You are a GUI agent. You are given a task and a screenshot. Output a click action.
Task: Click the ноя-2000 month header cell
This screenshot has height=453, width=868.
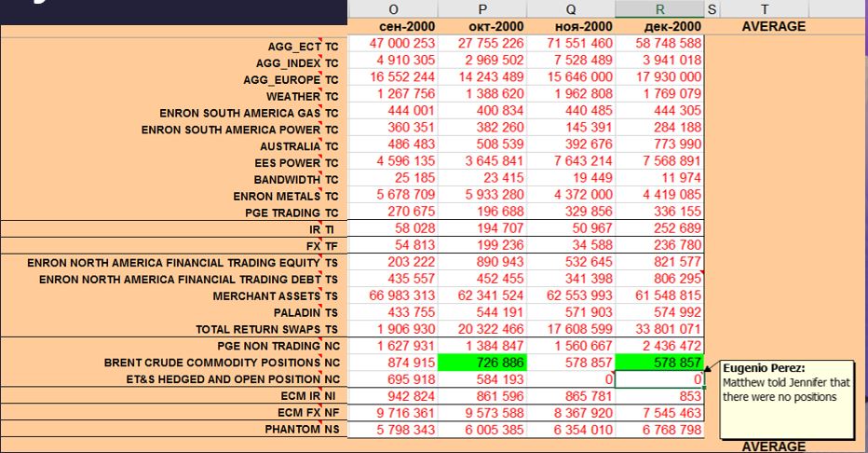[571, 27]
